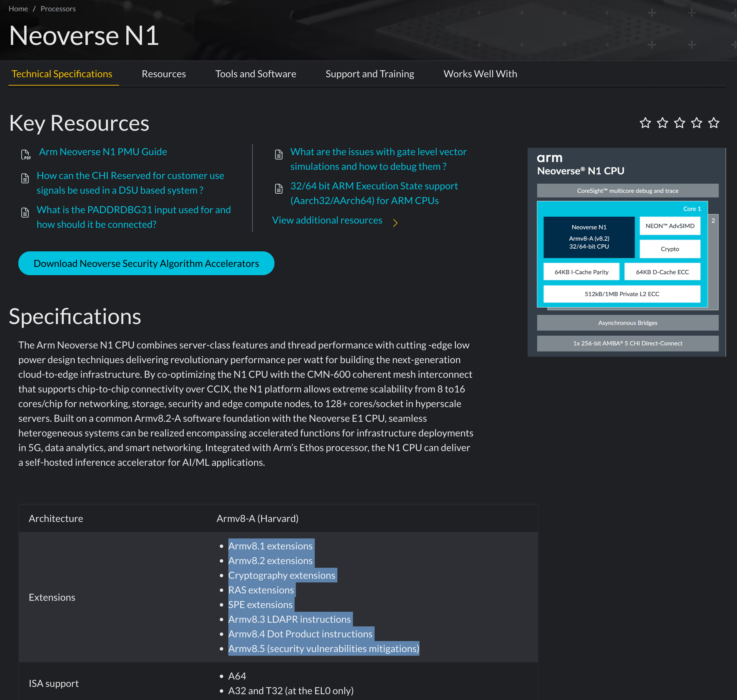737x700 pixels.
Task: Open 32/64 bit ARM Execution State article
Action: (374, 193)
